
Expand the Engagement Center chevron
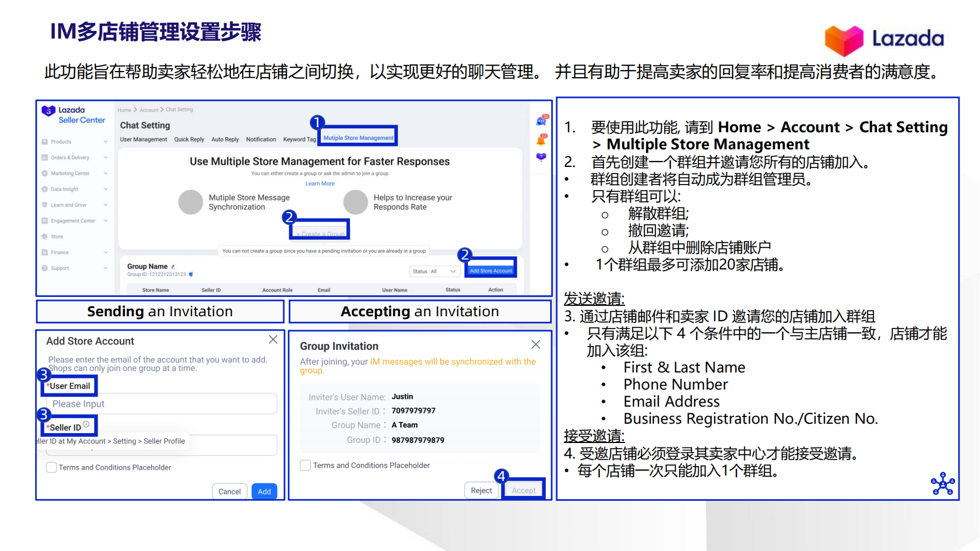click(x=105, y=220)
